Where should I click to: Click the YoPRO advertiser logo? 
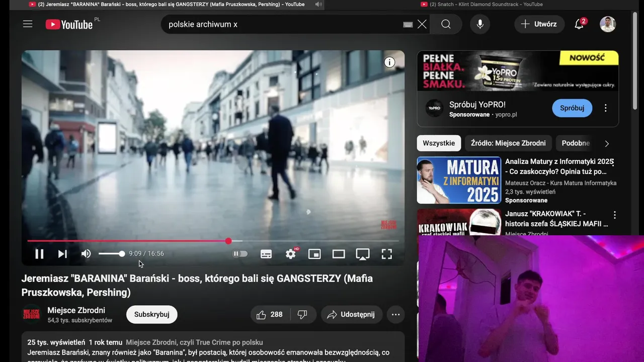coord(434,108)
